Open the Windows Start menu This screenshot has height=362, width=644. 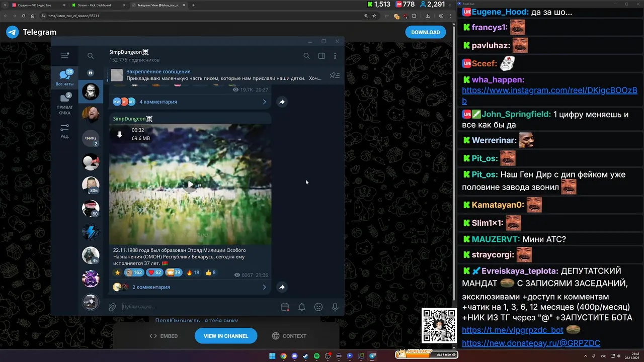tap(272, 356)
